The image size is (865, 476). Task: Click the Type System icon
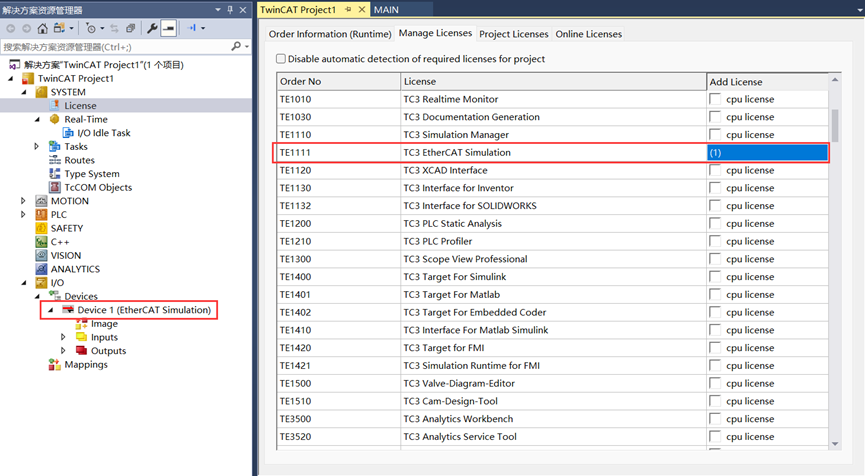pyautogui.click(x=55, y=174)
